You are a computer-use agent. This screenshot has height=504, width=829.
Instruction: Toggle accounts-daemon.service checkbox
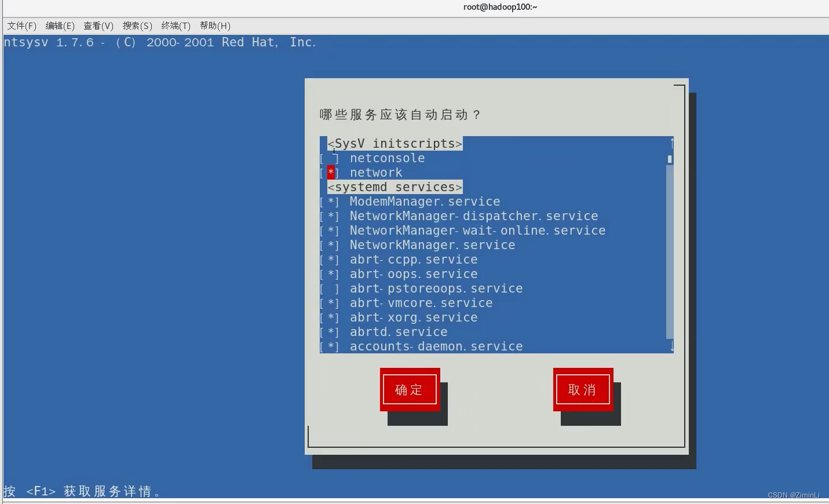tap(330, 346)
